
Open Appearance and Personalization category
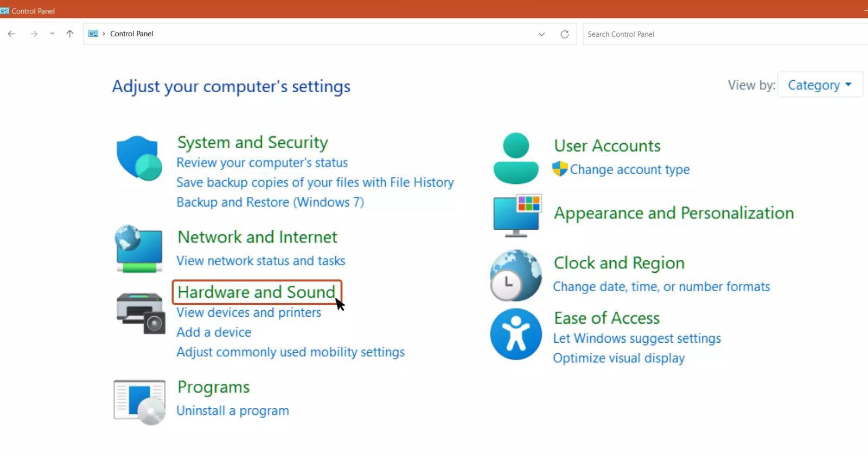pyautogui.click(x=674, y=213)
